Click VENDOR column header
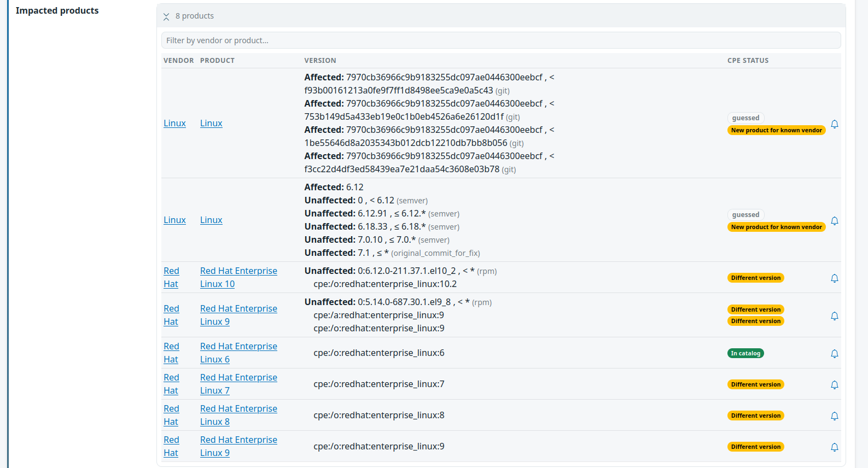 click(x=178, y=61)
